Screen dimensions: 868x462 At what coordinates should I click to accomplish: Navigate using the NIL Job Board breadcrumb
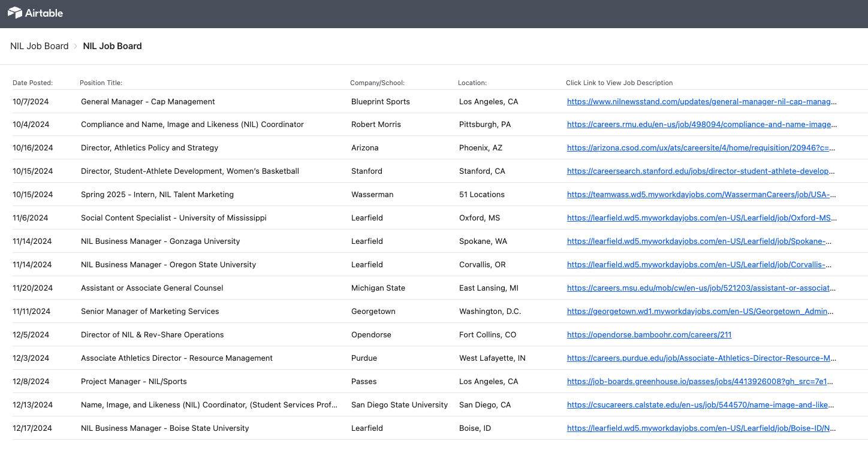click(39, 46)
